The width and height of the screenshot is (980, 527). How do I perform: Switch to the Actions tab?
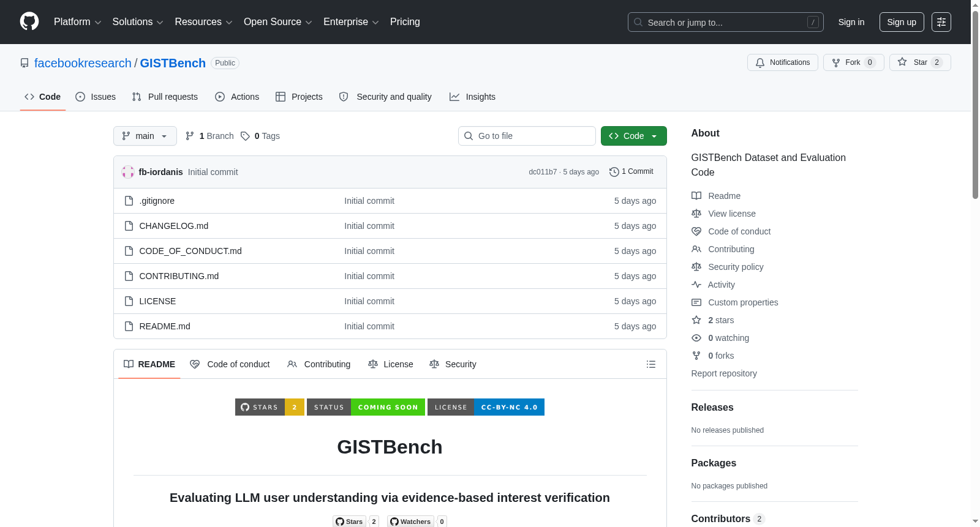(x=237, y=97)
